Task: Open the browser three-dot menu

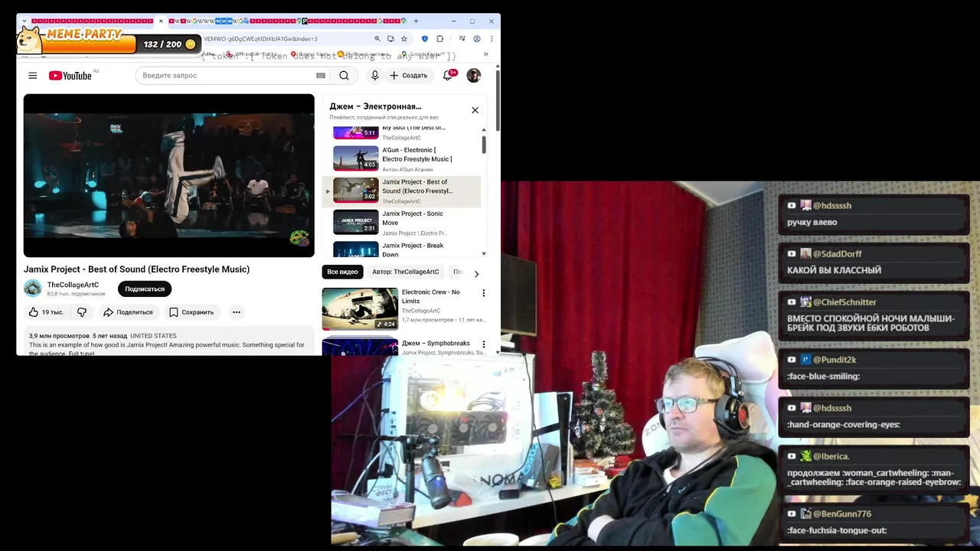Action: (492, 38)
